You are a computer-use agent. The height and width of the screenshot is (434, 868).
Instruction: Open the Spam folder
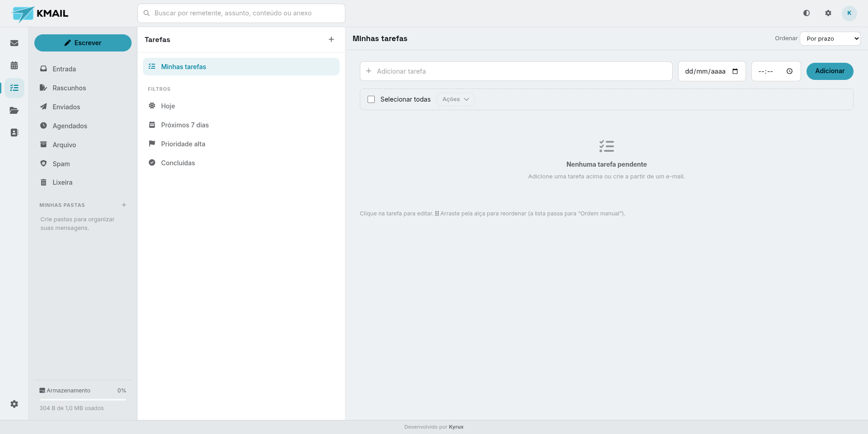(83, 164)
